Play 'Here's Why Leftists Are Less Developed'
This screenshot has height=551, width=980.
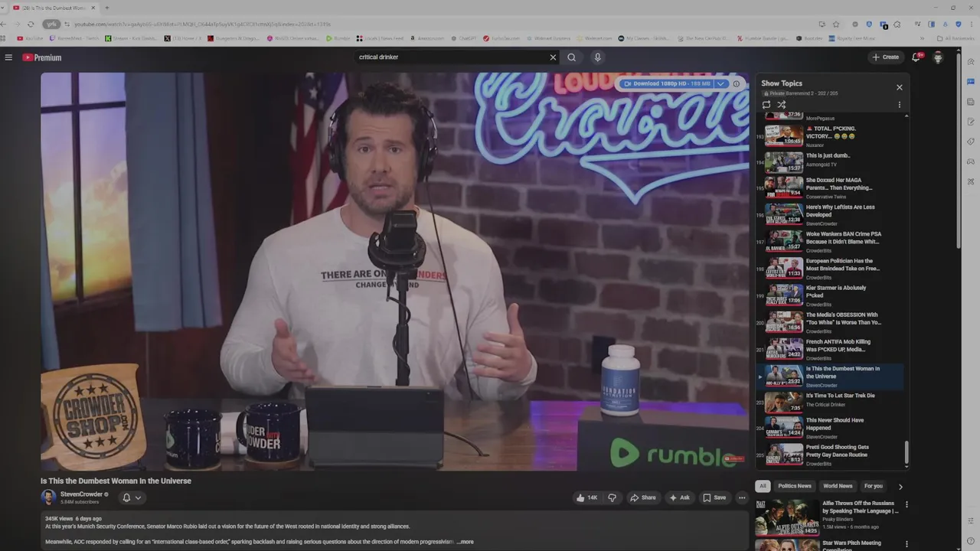click(x=831, y=214)
